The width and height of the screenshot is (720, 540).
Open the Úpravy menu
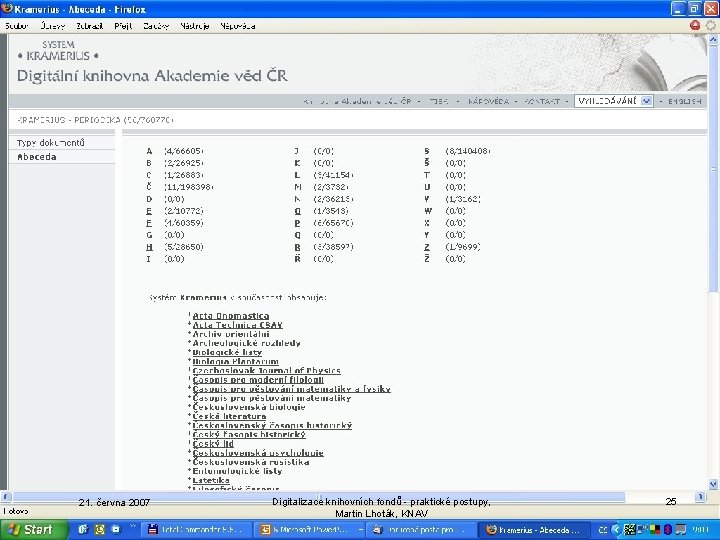coord(52,26)
